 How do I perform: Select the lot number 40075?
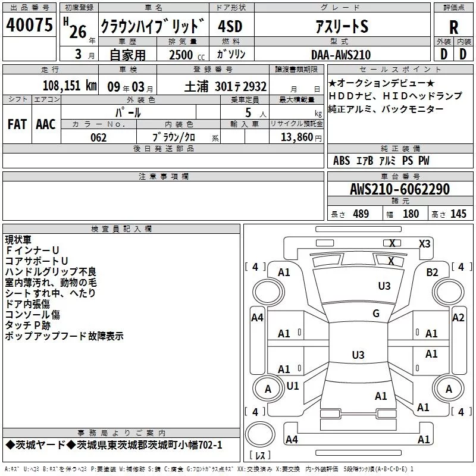pos(29,25)
